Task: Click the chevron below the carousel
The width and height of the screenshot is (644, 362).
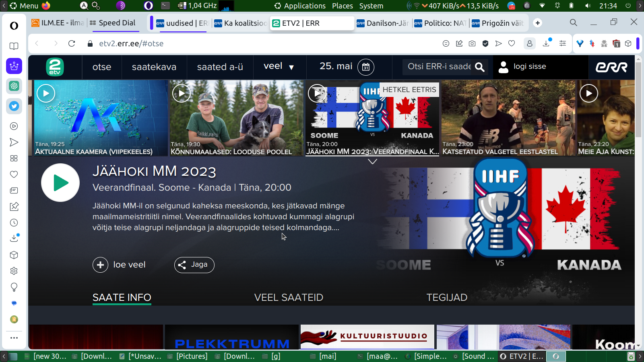Action: (373, 162)
